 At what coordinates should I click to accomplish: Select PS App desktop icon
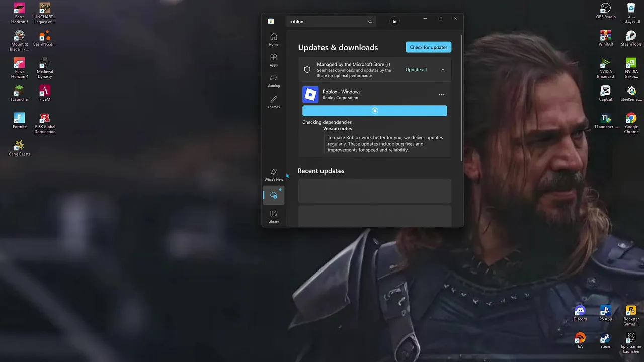pyautogui.click(x=606, y=313)
